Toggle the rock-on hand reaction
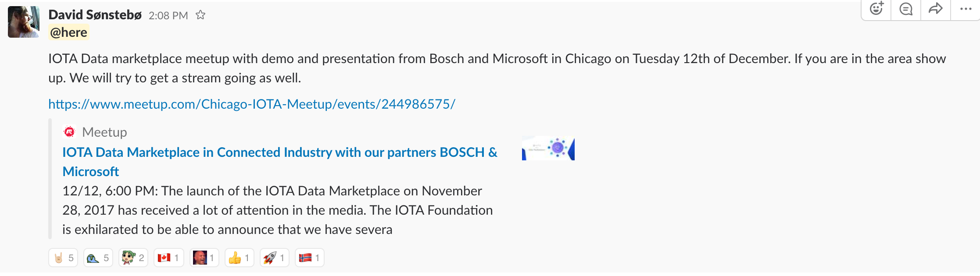Screen dimensions: 980x276 63,258
